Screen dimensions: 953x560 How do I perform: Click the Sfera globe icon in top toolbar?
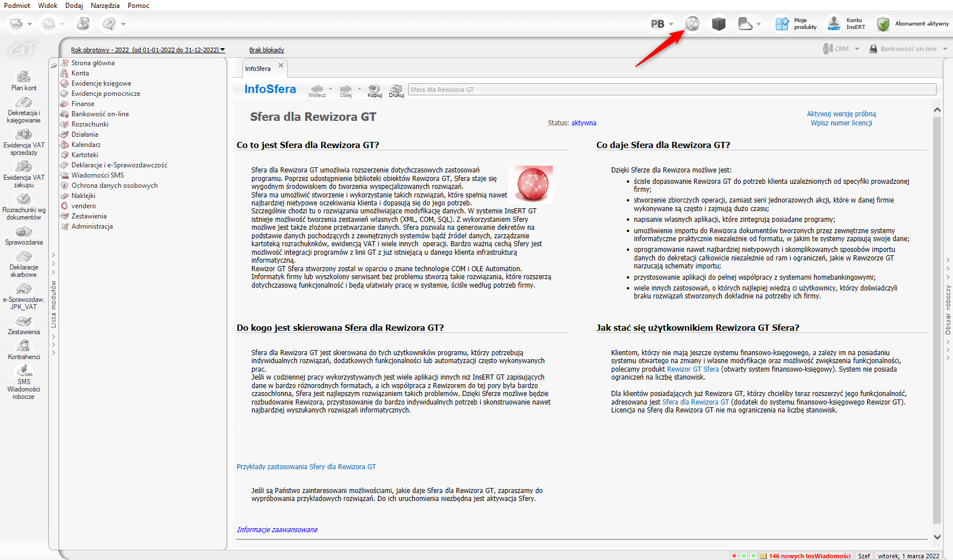pyautogui.click(x=692, y=24)
